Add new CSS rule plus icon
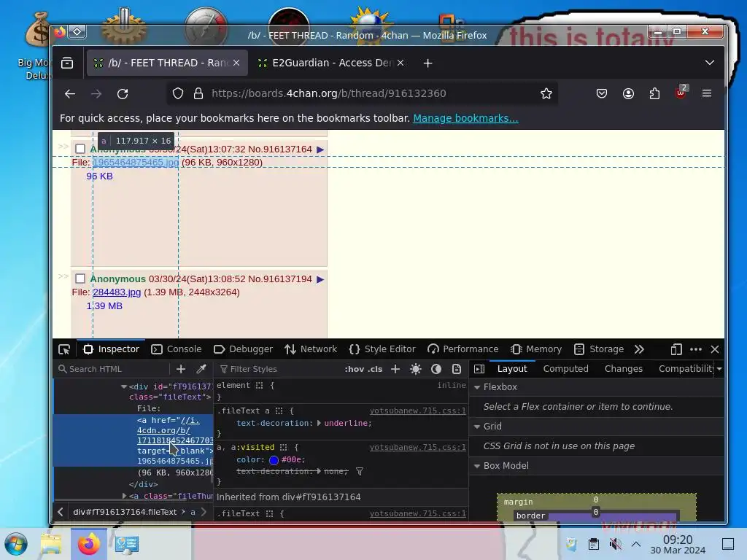The image size is (747, 560). (x=395, y=369)
